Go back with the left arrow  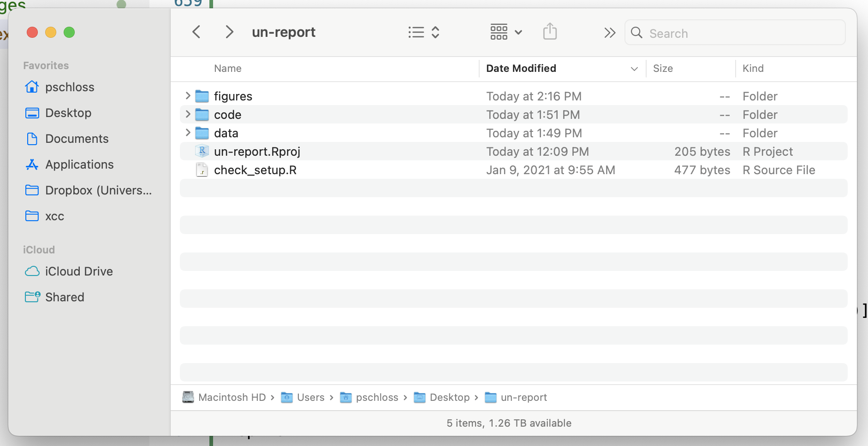coord(196,32)
